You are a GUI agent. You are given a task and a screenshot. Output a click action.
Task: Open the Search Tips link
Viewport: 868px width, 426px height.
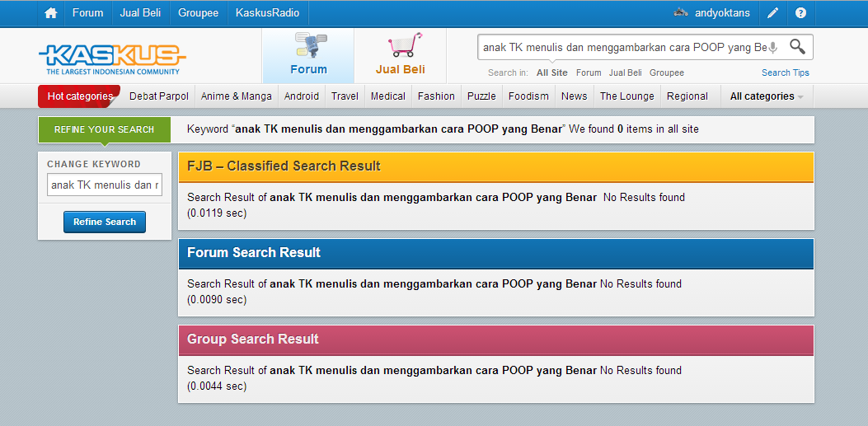[785, 73]
